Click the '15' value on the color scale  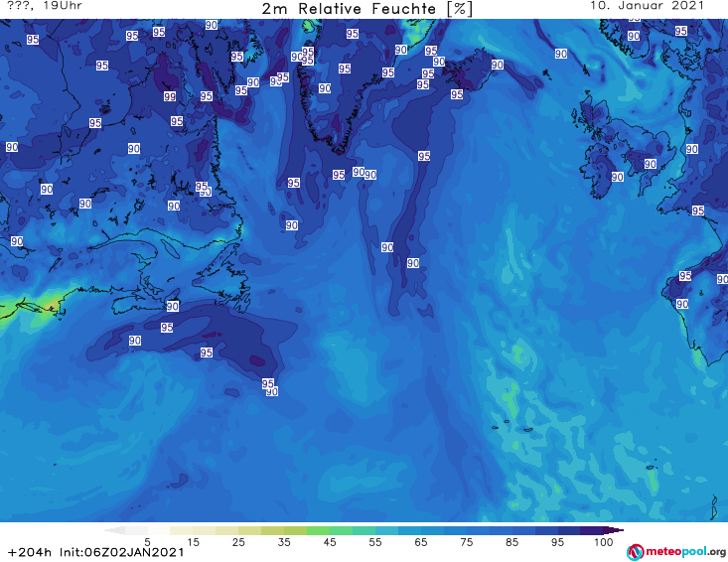(193, 541)
